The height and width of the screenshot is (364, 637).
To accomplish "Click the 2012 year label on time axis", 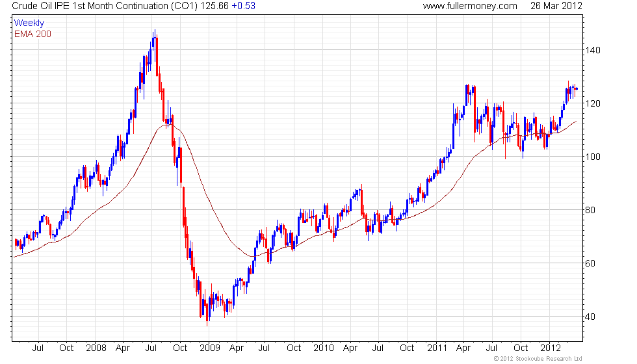I will pos(551,348).
